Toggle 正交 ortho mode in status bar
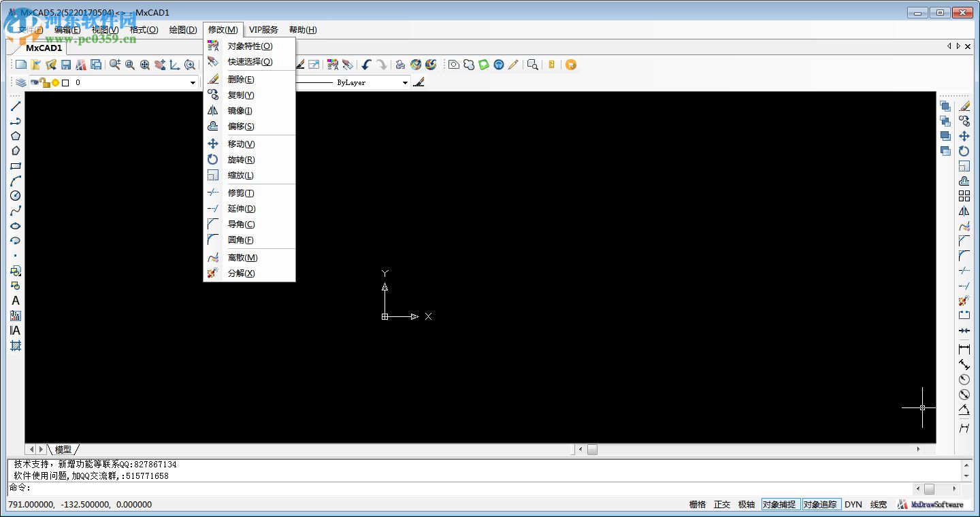980x517 pixels. click(x=722, y=505)
